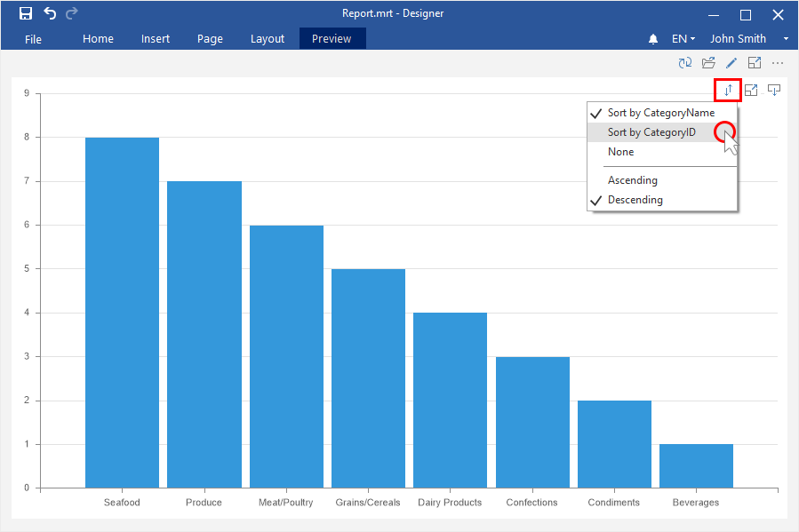Undo the last action
The image size is (799, 532).
point(50,13)
